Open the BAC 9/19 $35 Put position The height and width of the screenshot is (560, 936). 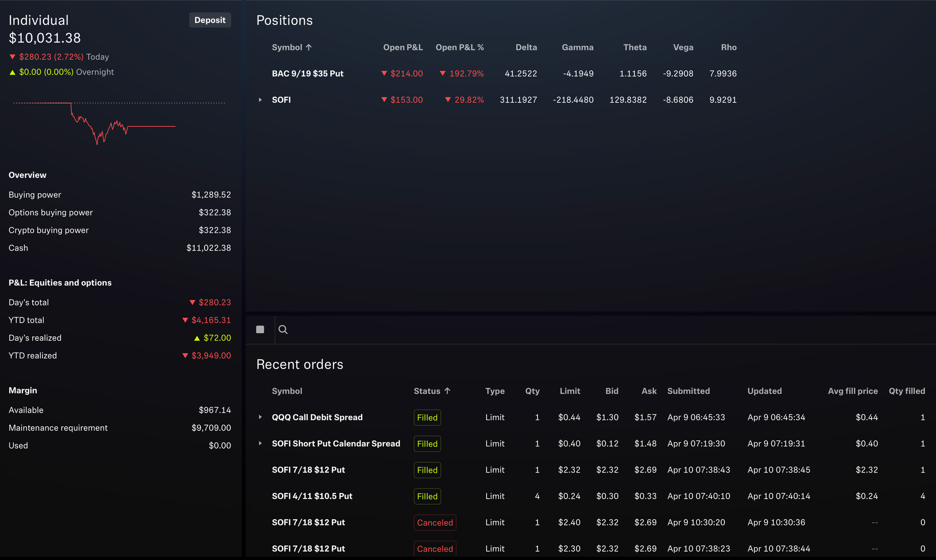click(307, 73)
